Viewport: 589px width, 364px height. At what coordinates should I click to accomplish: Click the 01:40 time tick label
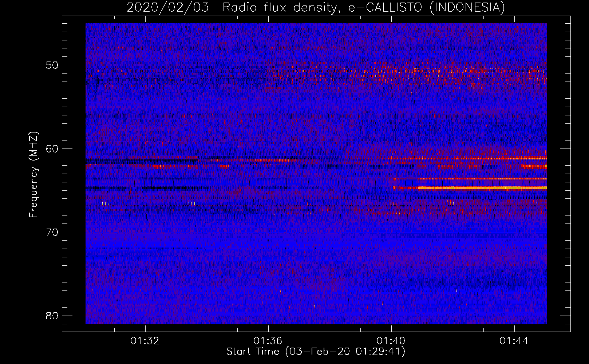click(x=391, y=341)
